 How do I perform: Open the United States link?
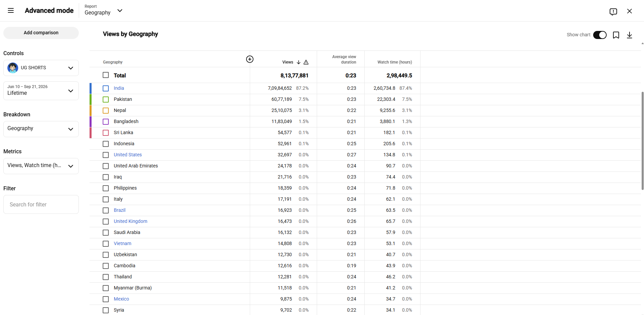[128, 155]
